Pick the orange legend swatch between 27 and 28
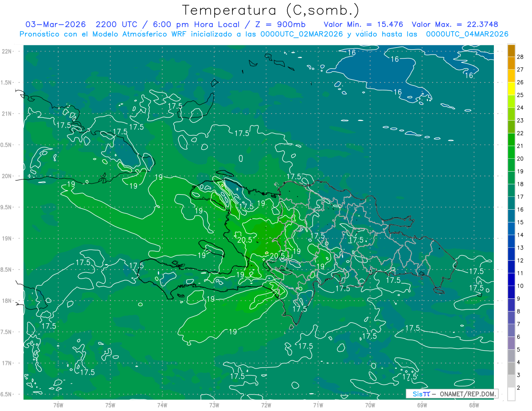The image size is (532, 411). 512,63
